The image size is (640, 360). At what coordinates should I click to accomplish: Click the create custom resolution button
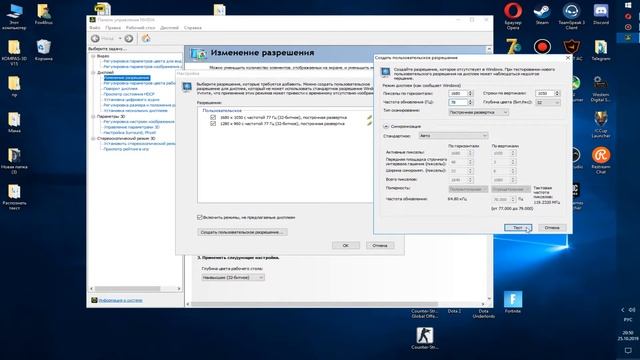coord(242,232)
